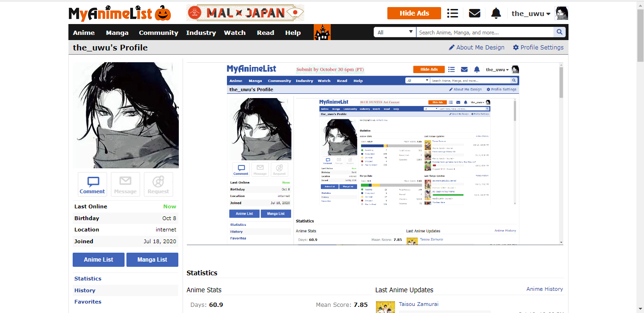Expand the the_uwu account dropdown in top header

click(x=531, y=14)
